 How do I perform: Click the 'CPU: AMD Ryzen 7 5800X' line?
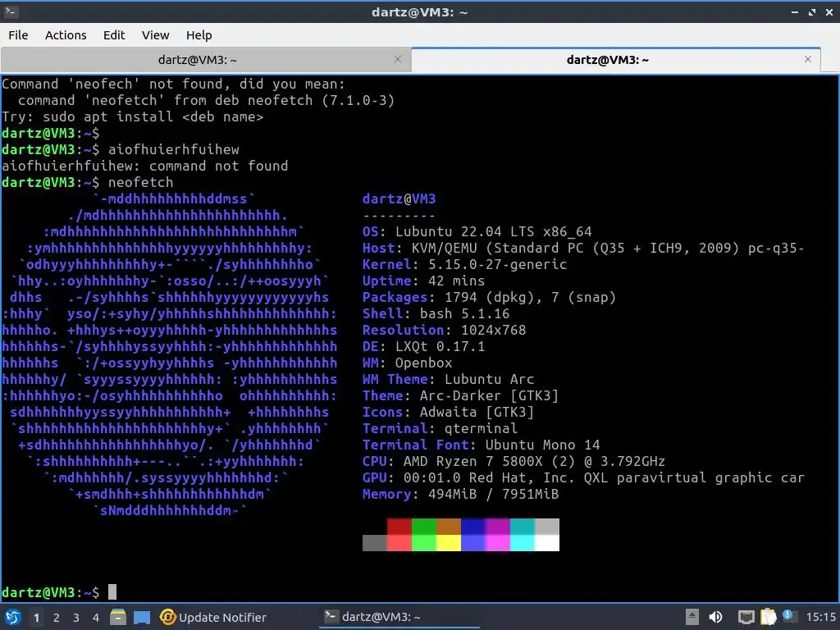tap(514, 461)
